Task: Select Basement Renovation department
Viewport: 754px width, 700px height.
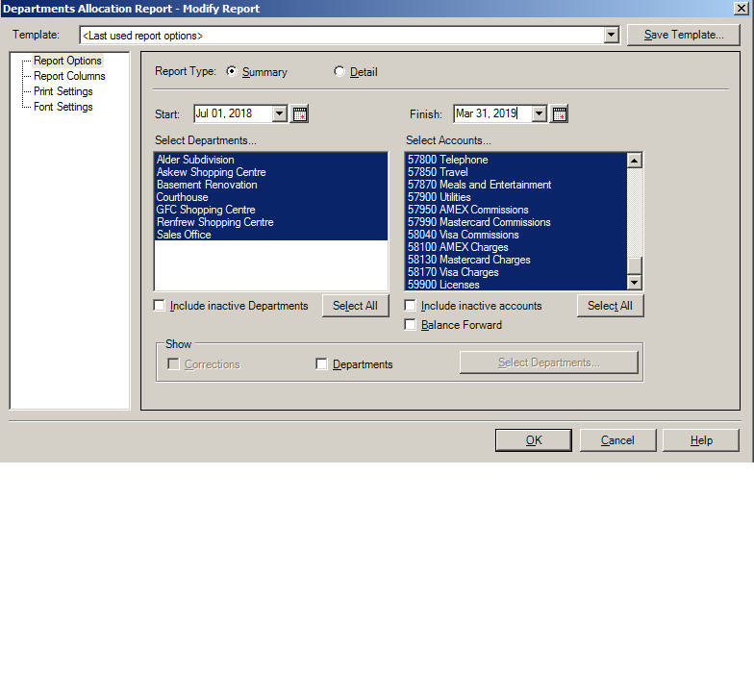Action: pos(271,185)
